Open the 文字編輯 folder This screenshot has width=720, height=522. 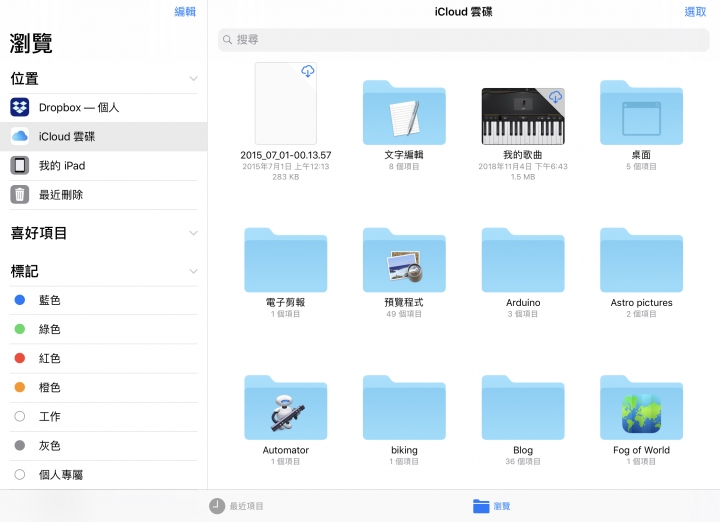coord(404,112)
